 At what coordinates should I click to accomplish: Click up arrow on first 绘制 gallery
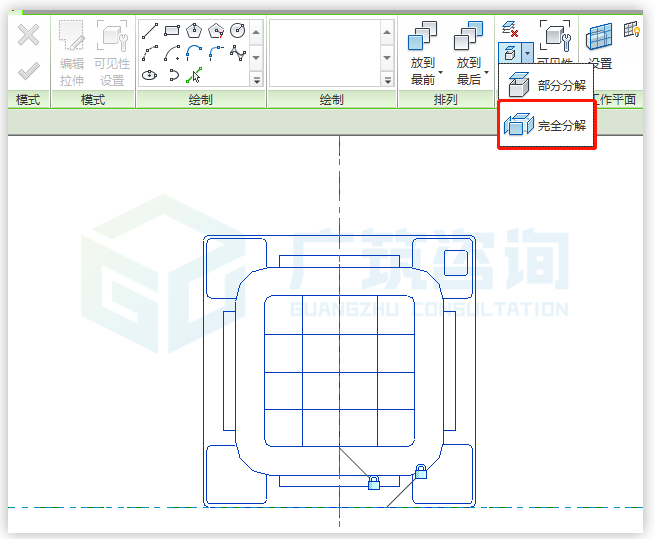click(256, 32)
